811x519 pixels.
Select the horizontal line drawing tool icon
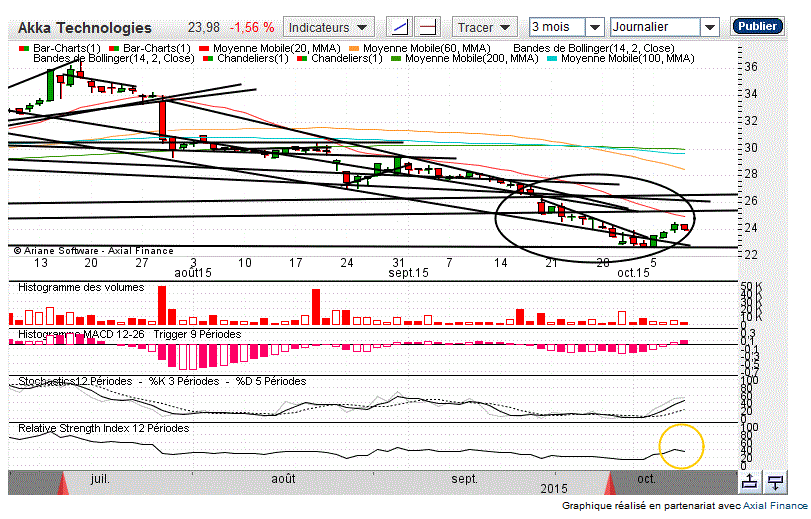428,27
